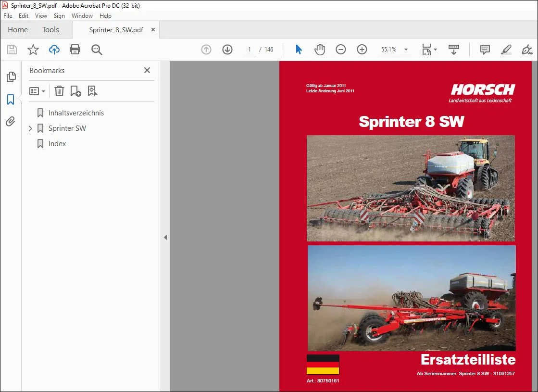538x392 pixels.
Task: Click the total pages 146 label
Action: [269, 50]
